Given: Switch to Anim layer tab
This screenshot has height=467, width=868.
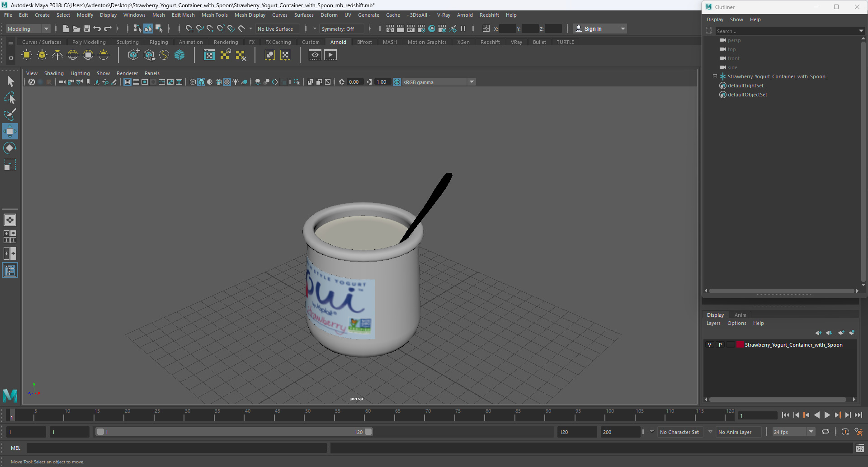Looking at the screenshot, I should click(740, 315).
